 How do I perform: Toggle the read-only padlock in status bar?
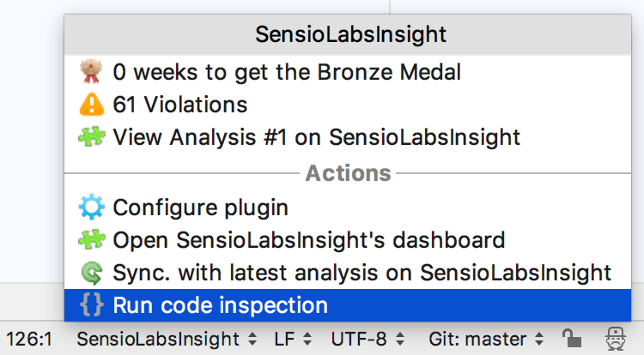coord(569,339)
